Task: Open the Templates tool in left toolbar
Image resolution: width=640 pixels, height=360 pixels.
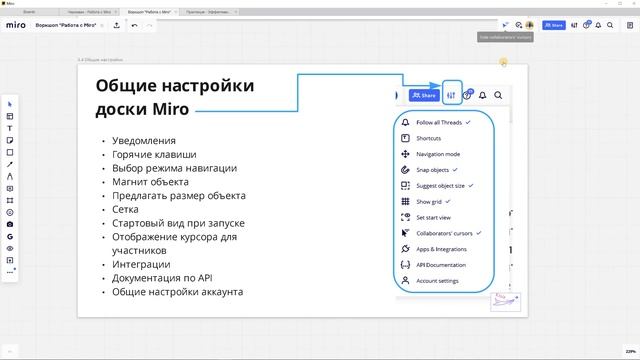Action: point(10,116)
